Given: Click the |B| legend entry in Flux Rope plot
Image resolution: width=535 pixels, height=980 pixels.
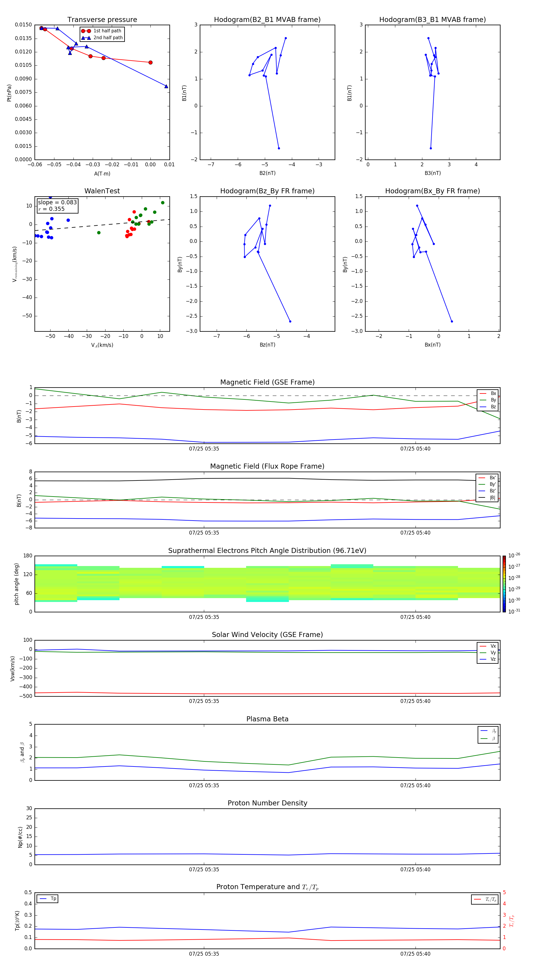Looking at the screenshot, I should click(x=487, y=498).
